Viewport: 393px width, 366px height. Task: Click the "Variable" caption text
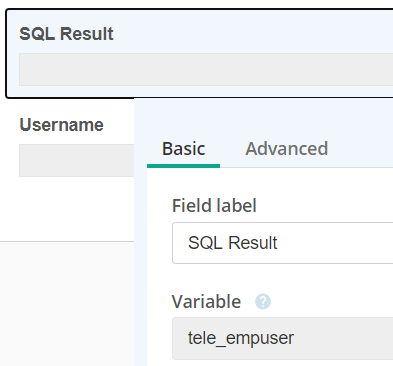(206, 302)
